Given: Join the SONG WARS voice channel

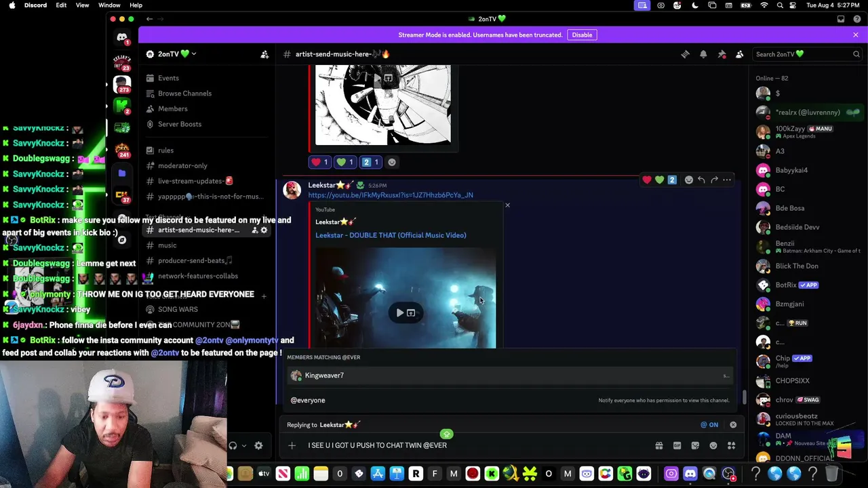Looking at the screenshot, I should pyautogui.click(x=178, y=309).
